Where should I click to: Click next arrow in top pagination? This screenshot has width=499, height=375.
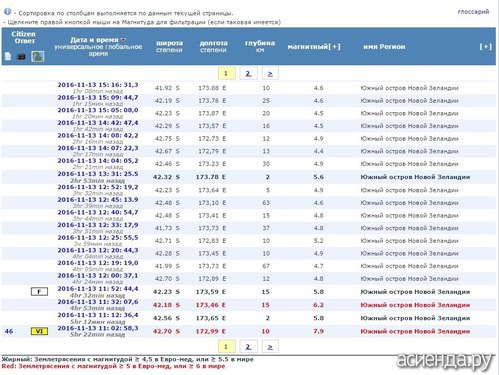pos(270,73)
